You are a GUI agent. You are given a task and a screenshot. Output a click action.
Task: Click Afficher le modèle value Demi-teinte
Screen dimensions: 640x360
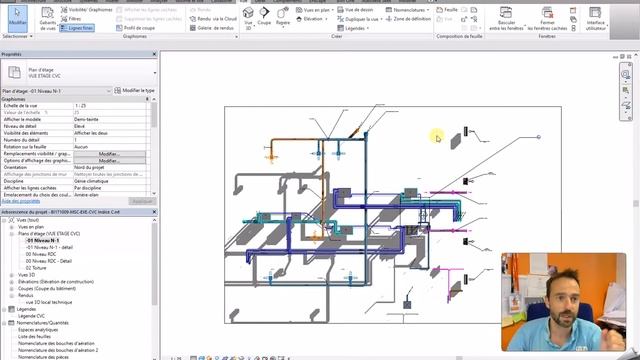[x=109, y=120]
